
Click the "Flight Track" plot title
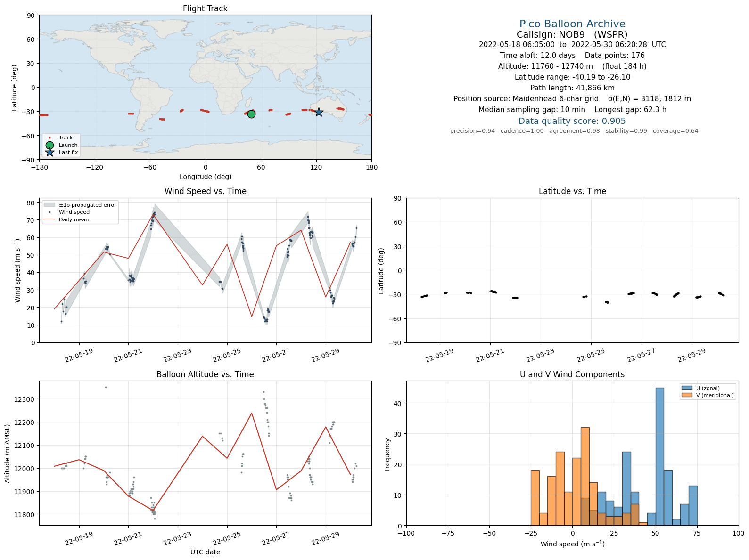[x=205, y=8]
